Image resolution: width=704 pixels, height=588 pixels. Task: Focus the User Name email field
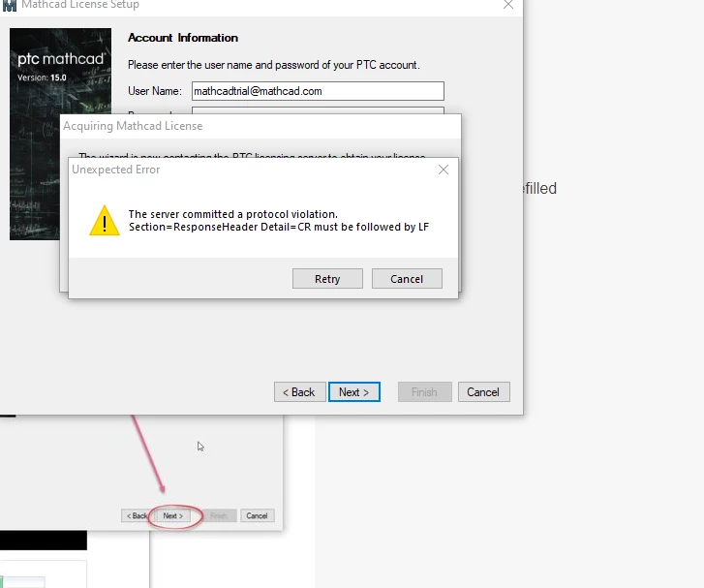point(318,91)
